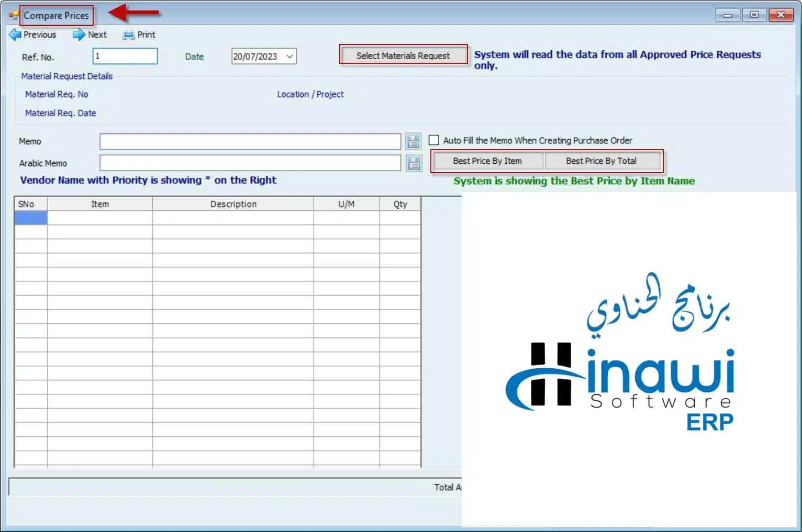The width and height of the screenshot is (802, 532).
Task: Select the SNo column header
Action: (x=31, y=204)
